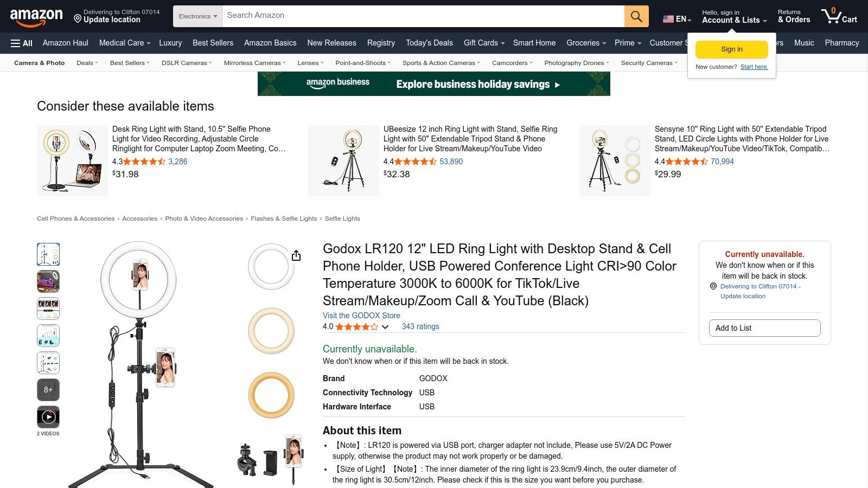Click the search magnifier icon

point(635,16)
